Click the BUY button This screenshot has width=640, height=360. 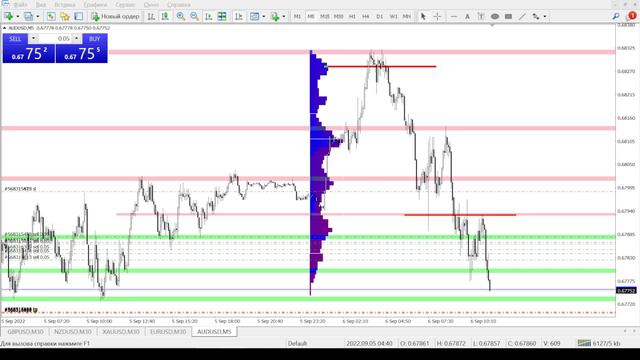coord(94,39)
